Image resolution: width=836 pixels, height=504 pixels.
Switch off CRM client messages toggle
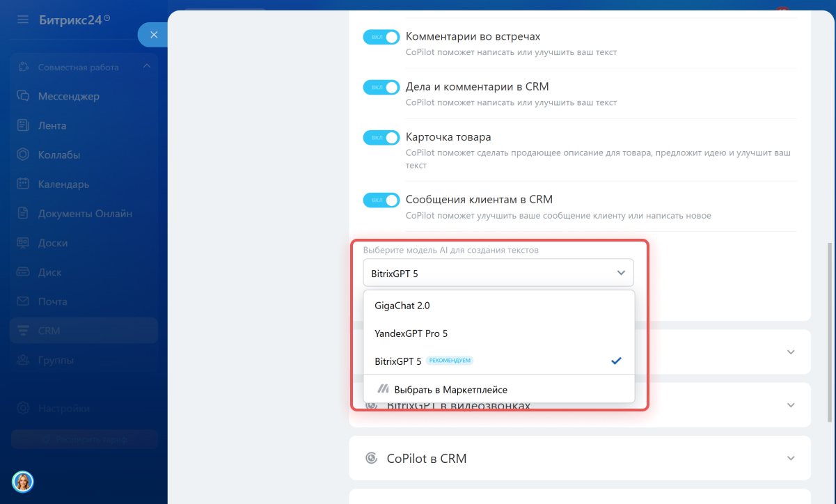(381, 200)
